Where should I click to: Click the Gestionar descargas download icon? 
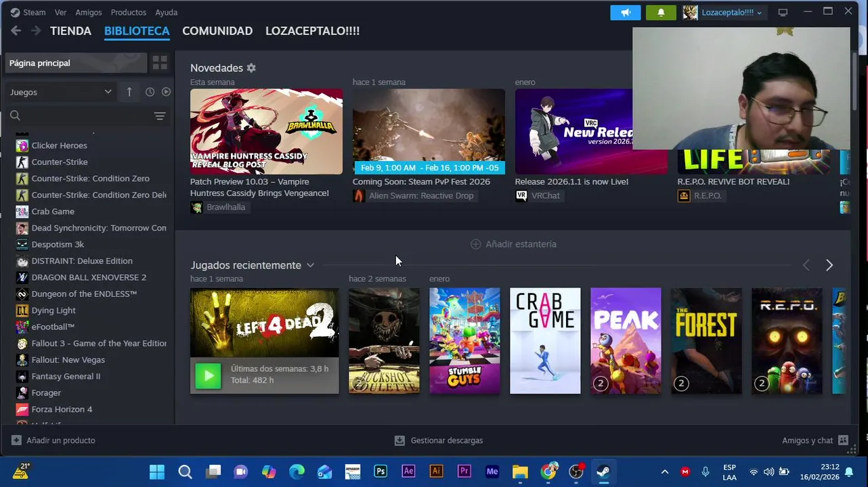tap(399, 440)
